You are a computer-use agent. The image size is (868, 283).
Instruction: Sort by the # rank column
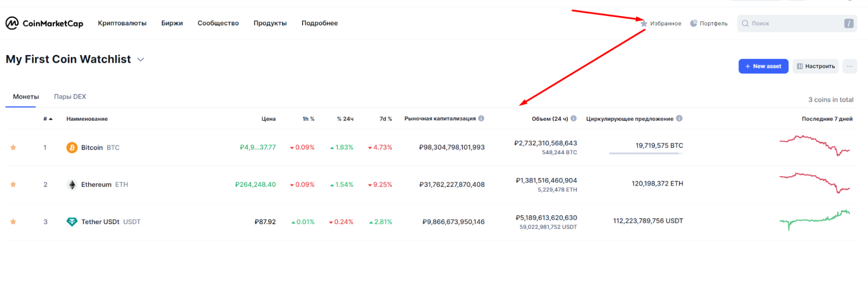click(48, 119)
